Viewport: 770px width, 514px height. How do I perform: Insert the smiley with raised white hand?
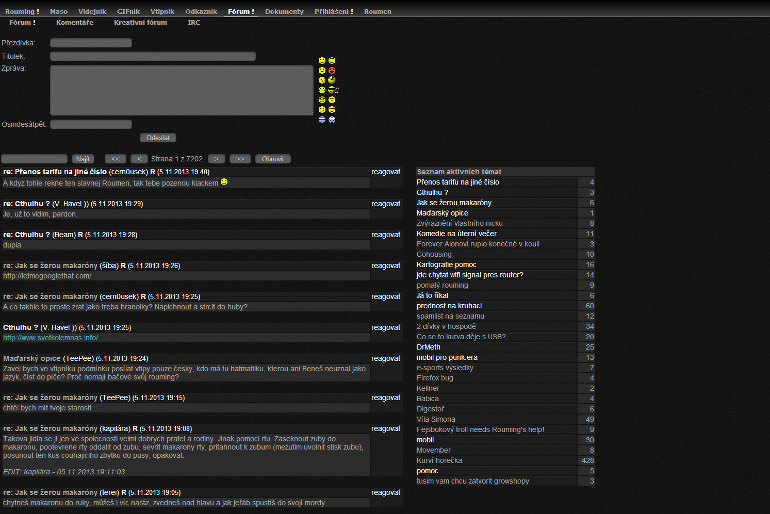pos(332,80)
